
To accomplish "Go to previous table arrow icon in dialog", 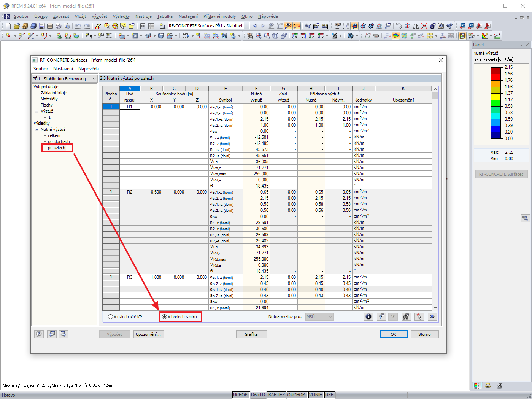I will pos(51,334).
